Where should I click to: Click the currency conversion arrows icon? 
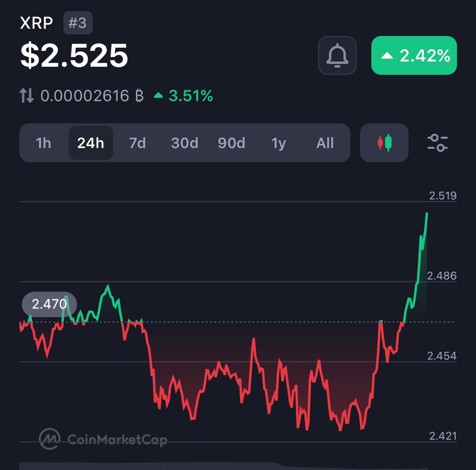point(27,95)
